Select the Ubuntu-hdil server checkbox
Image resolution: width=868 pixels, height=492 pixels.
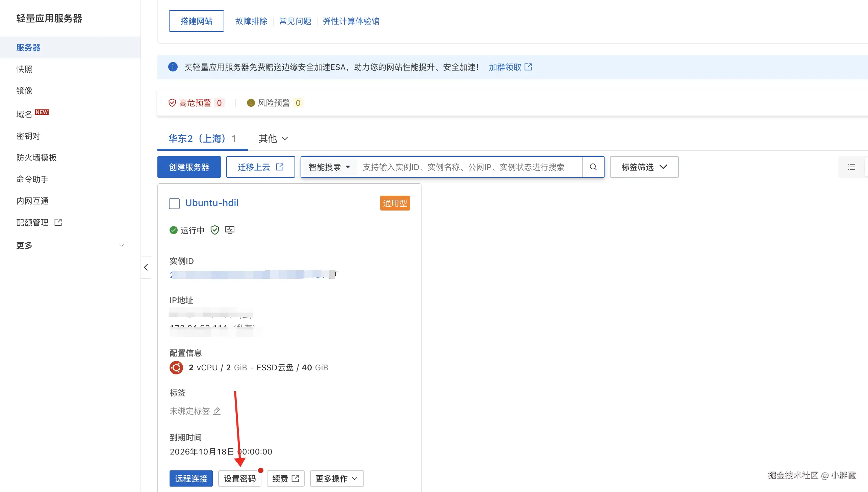pyautogui.click(x=174, y=203)
